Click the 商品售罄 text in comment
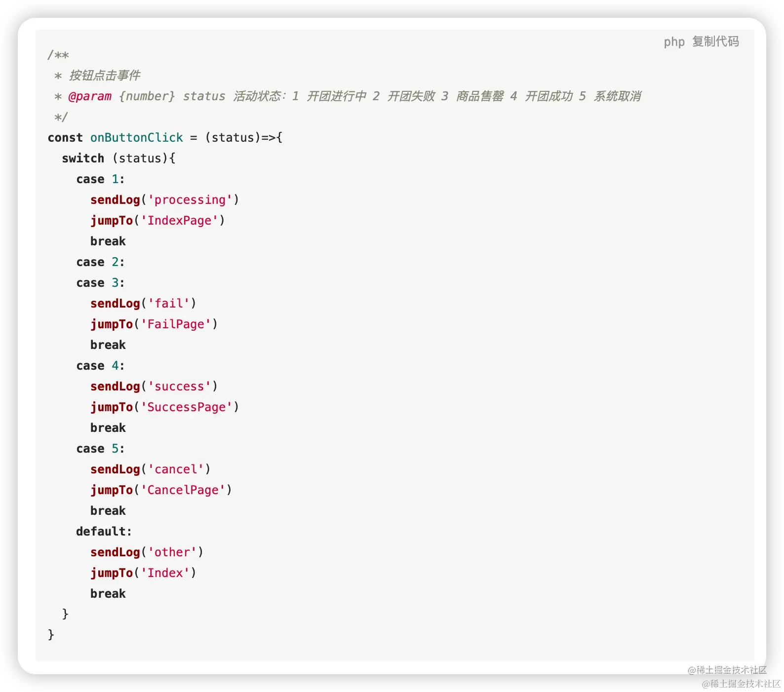 tap(480, 96)
